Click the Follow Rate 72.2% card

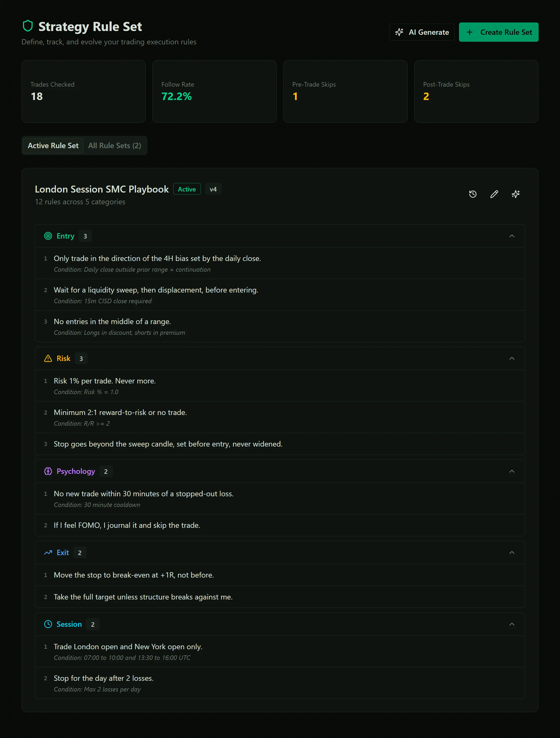point(214,91)
